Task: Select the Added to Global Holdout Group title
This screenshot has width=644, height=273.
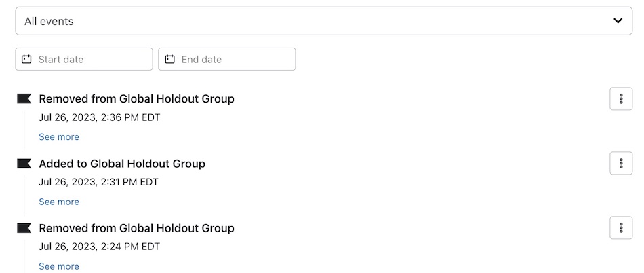Action: pyautogui.click(x=122, y=164)
